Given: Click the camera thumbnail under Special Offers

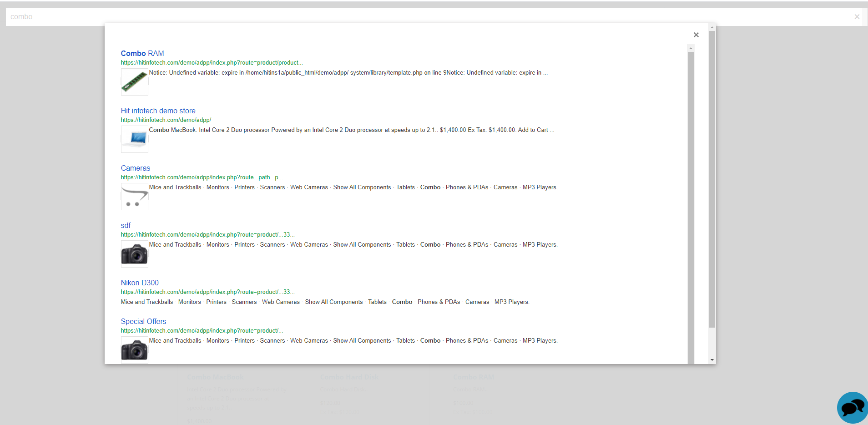Looking at the screenshot, I should [x=134, y=350].
